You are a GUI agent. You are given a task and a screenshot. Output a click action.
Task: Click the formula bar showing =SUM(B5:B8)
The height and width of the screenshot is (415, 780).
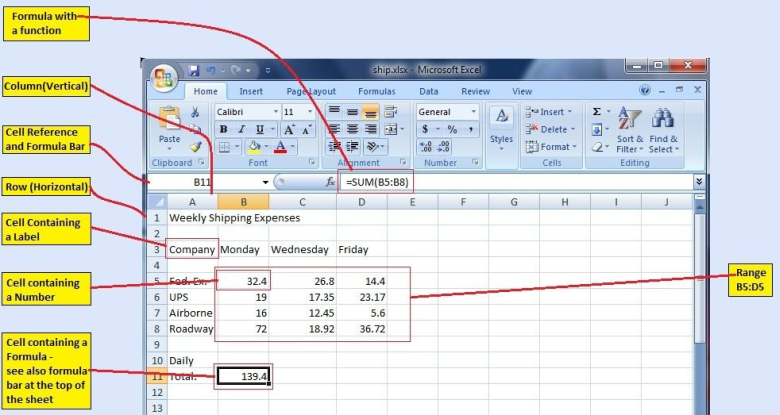pyautogui.click(x=515, y=182)
